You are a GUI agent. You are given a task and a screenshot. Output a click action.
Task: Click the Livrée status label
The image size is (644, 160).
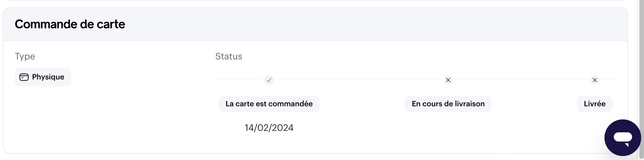[x=594, y=104]
